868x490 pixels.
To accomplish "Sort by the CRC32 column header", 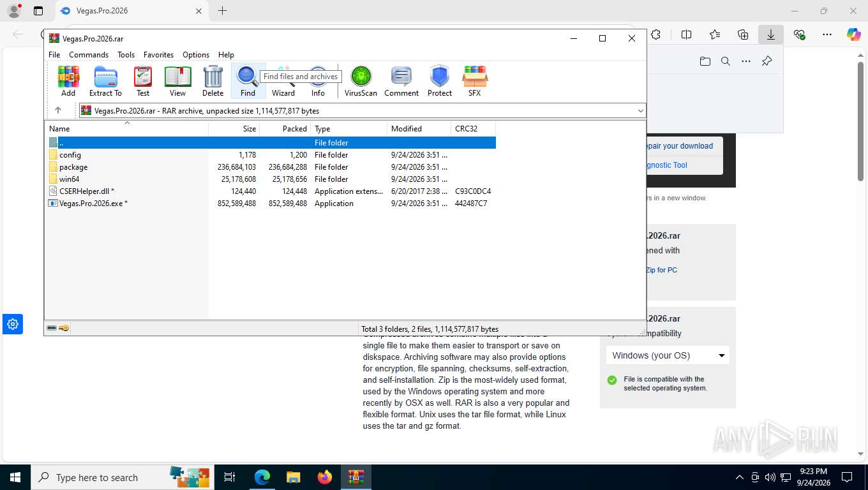I will tap(473, 128).
